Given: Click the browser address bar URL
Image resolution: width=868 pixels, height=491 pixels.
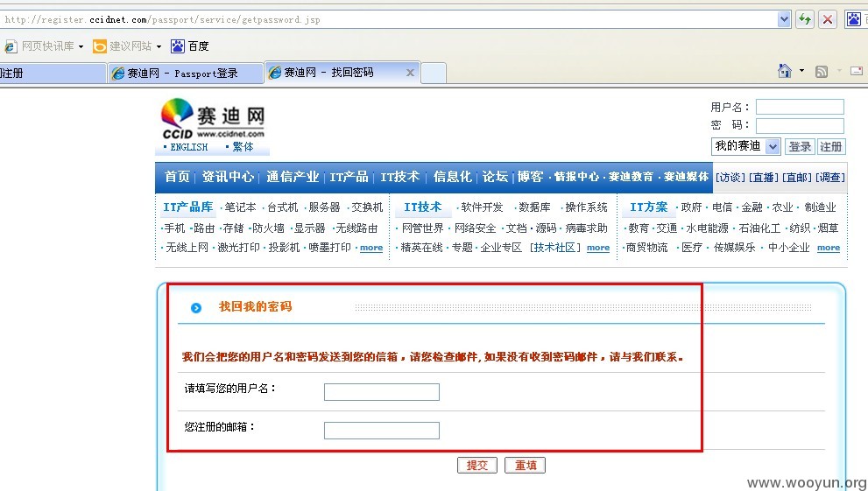Looking at the screenshot, I should pyautogui.click(x=162, y=20).
